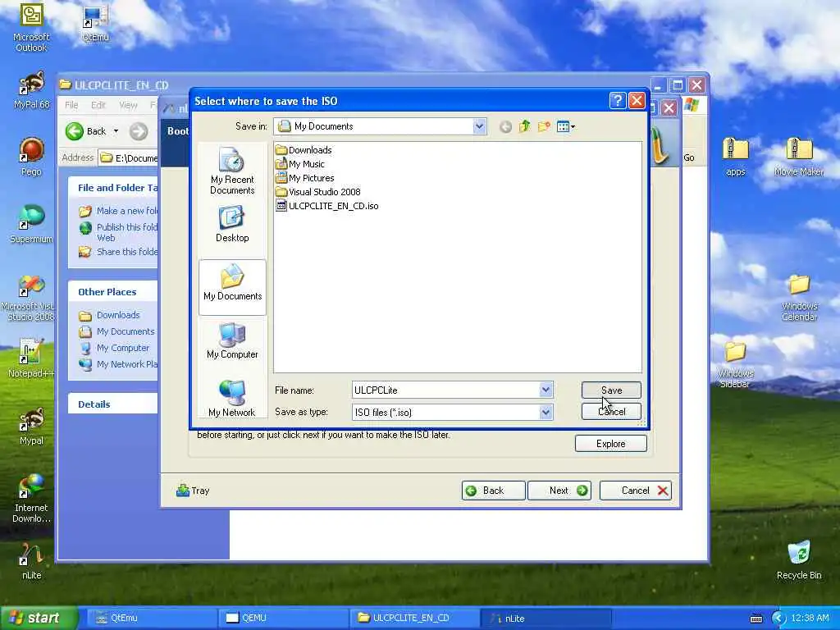Click the Save button in the dialog
This screenshot has width=840, height=630.
[x=611, y=390]
